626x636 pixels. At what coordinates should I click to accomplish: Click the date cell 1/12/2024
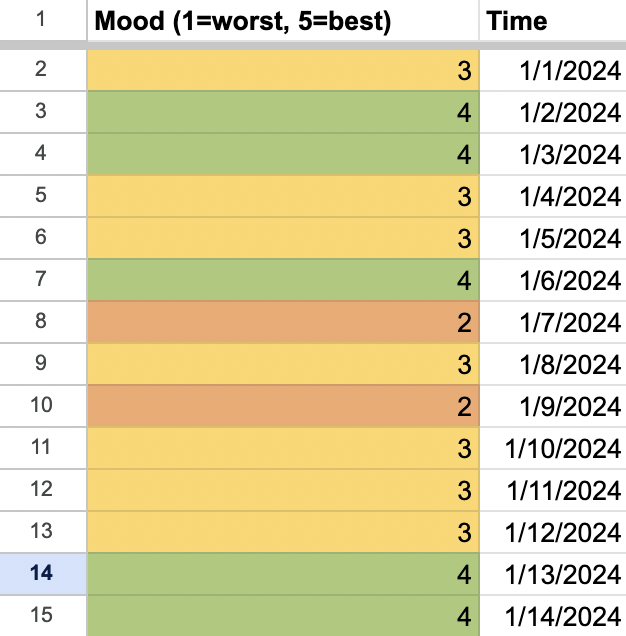(552, 532)
